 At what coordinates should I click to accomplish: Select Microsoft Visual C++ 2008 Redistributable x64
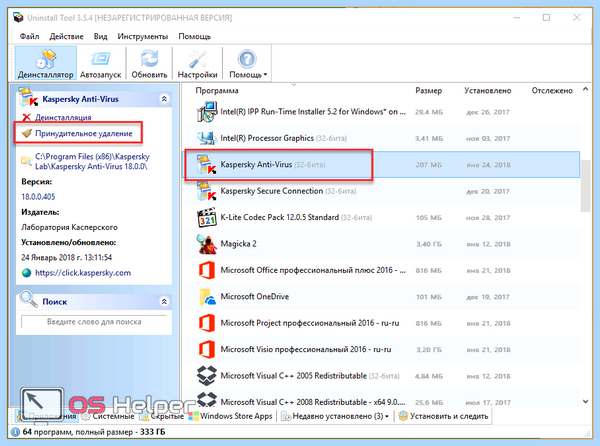coord(381,402)
